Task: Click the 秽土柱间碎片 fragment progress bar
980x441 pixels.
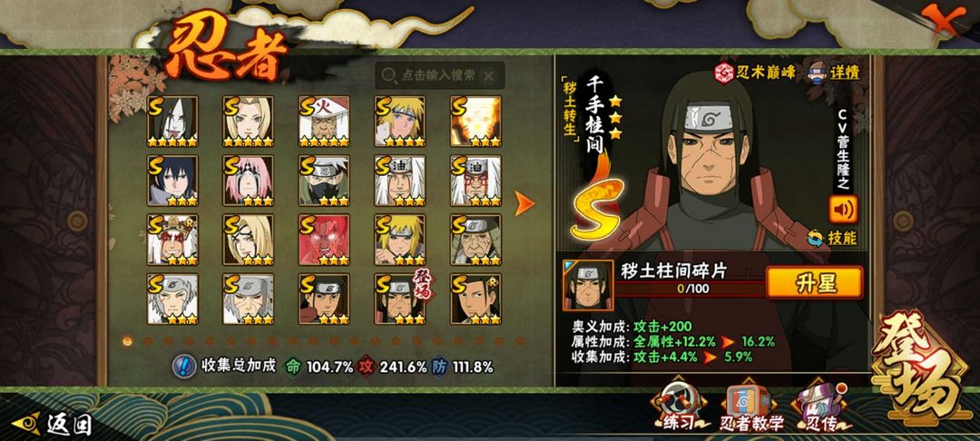Action: pyautogui.click(x=690, y=289)
